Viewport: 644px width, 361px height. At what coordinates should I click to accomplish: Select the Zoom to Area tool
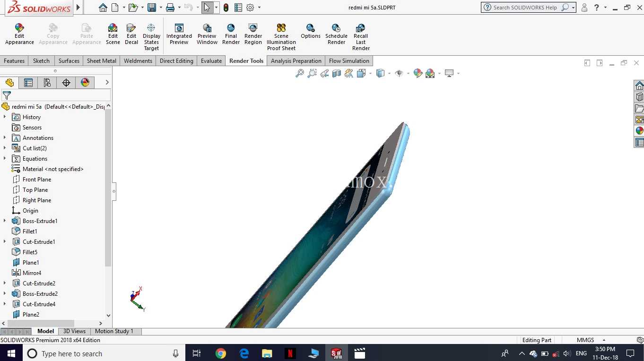pos(312,73)
